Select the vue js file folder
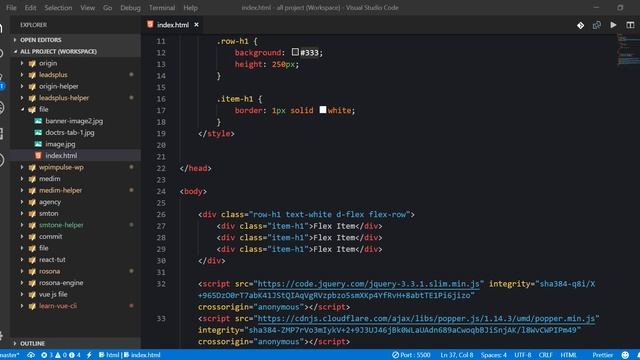640x360 pixels. (53, 294)
